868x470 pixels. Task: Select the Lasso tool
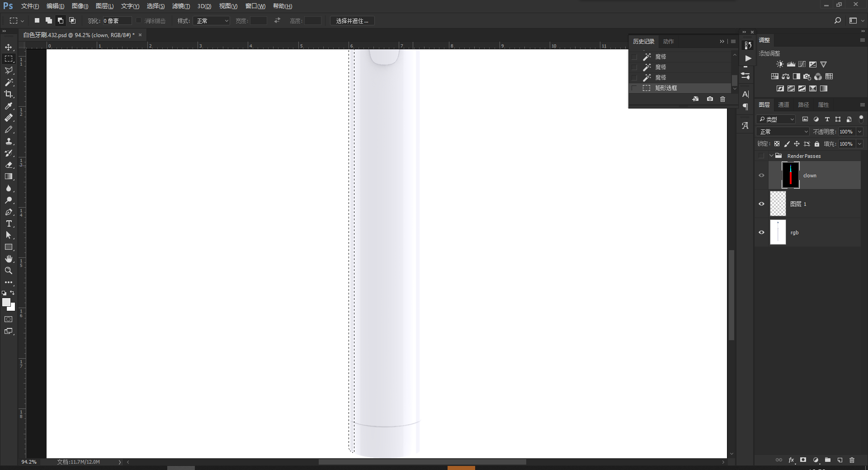click(9, 71)
